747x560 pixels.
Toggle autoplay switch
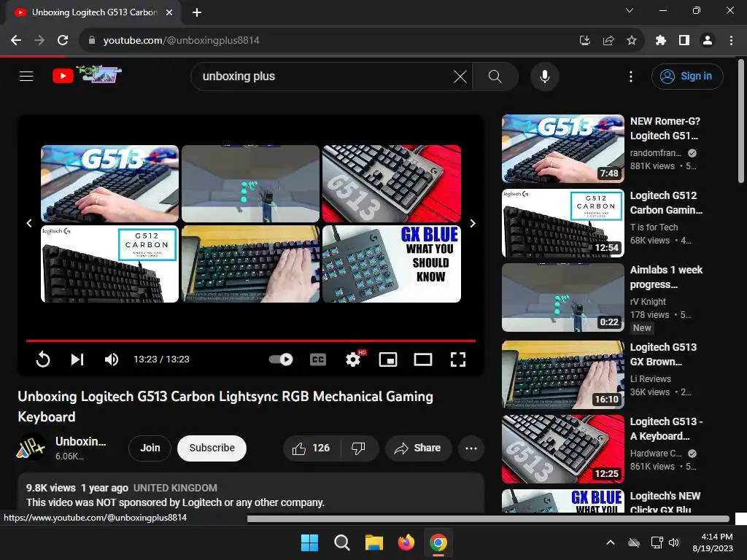pos(281,359)
